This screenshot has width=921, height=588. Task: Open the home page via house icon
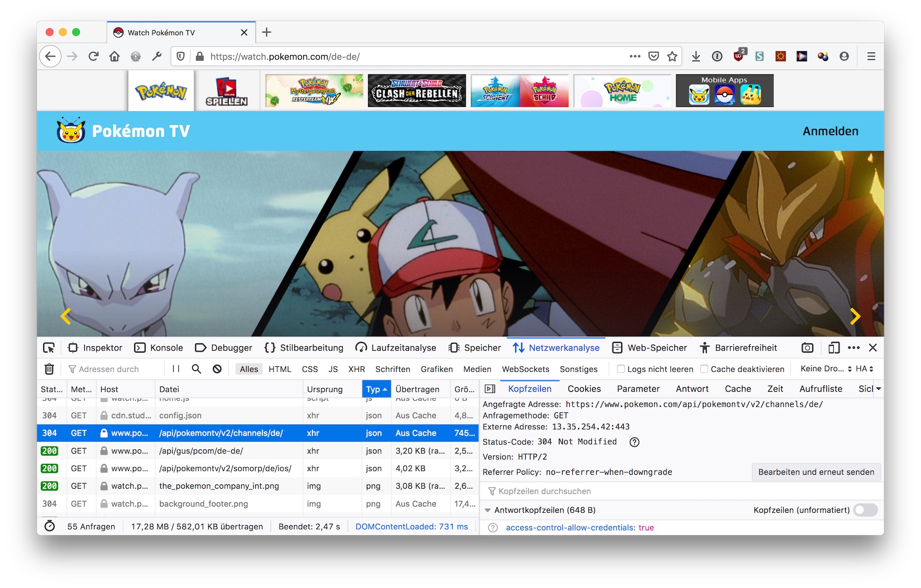tap(115, 57)
